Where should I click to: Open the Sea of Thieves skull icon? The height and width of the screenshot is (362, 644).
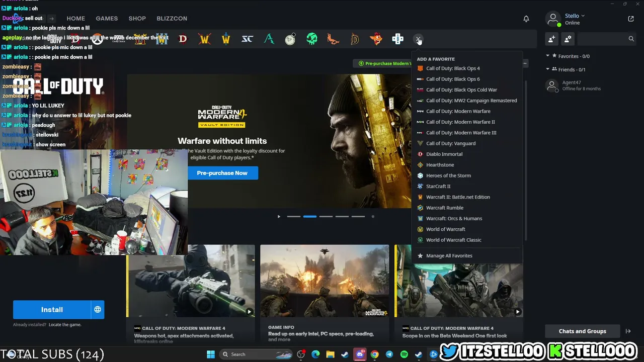[312, 39]
